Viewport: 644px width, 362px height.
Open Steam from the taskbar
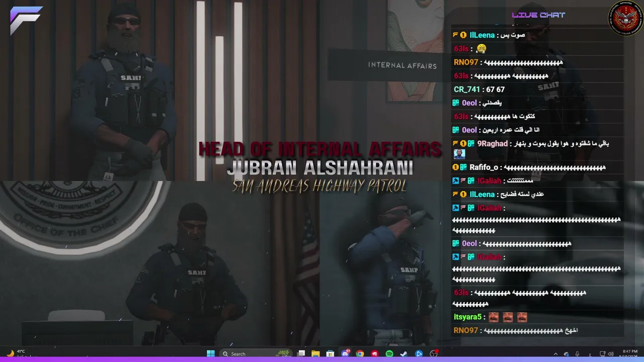pyautogui.click(x=404, y=354)
